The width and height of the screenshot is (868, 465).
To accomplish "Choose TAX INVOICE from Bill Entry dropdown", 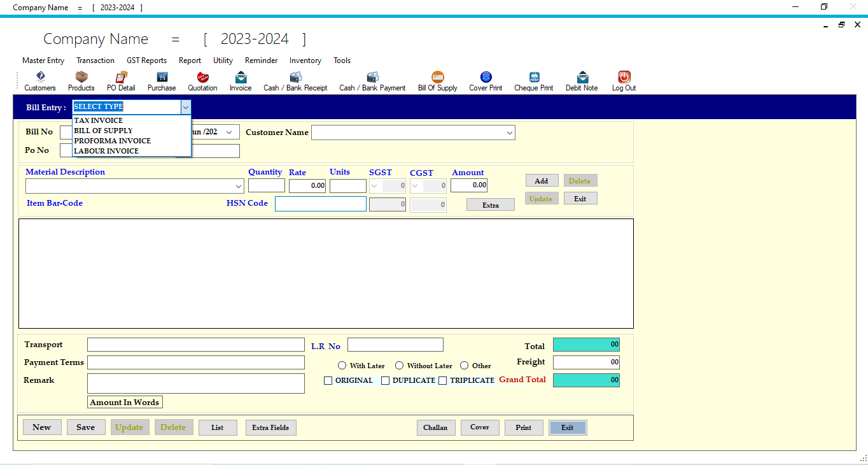I will click(99, 120).
